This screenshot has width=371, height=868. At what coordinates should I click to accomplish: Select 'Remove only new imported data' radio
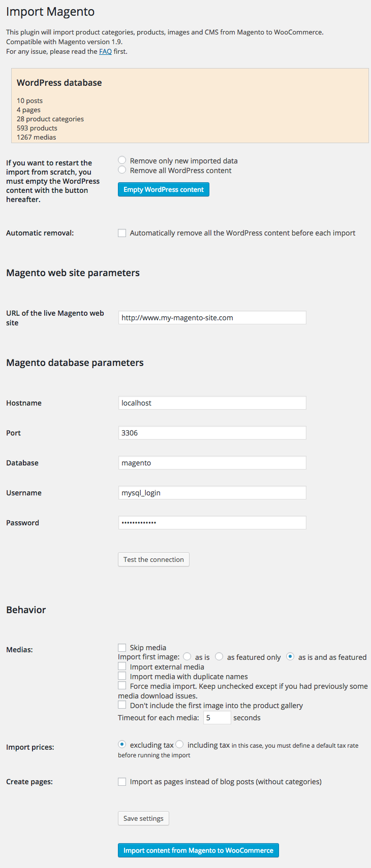122,160
